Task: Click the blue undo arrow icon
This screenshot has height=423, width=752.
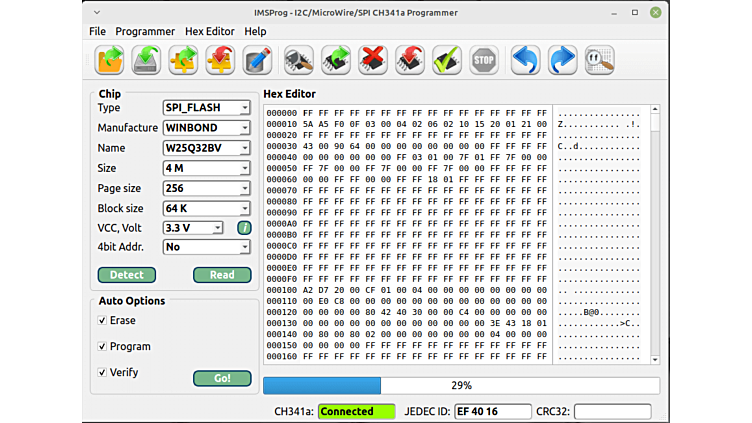Action: click(525, 60)
